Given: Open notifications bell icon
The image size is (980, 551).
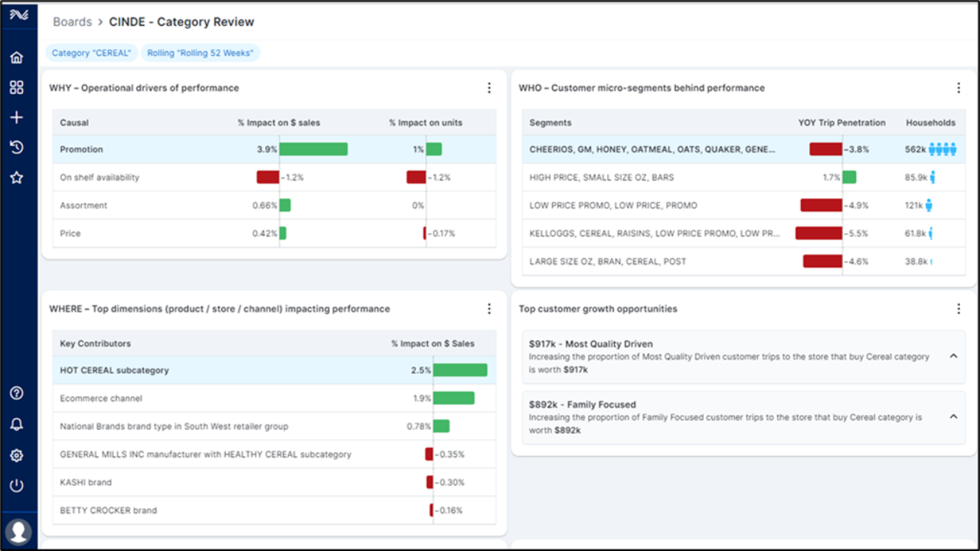Looking at the screenshot, I should (x=16, y=425).
